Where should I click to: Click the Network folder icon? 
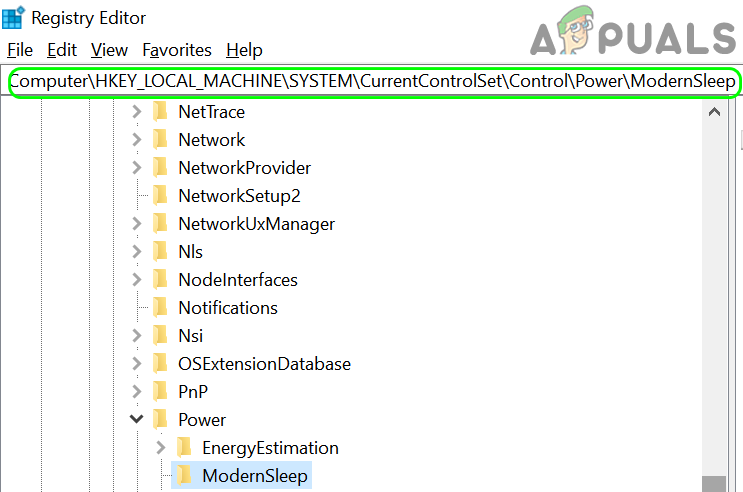point(160,139)
